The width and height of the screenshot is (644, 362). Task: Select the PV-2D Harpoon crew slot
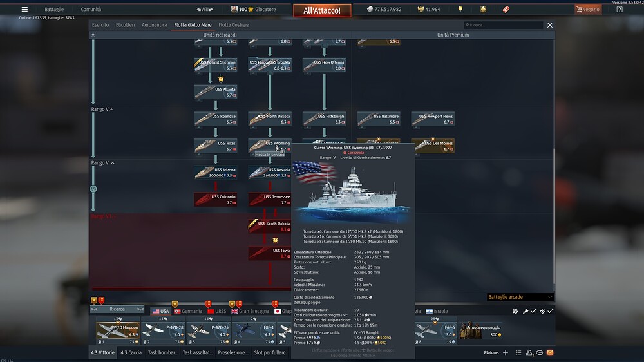117,330
